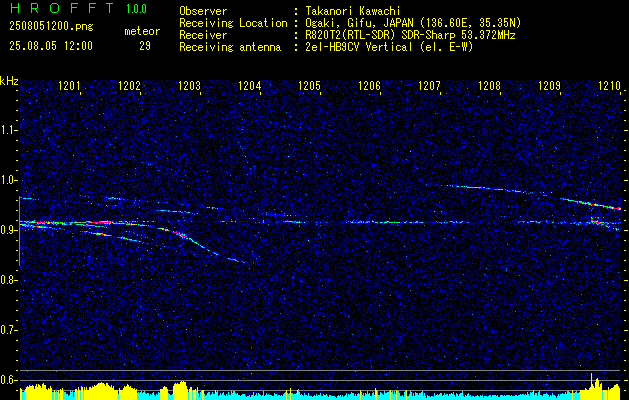The image size is (629, 400).
Task: Click the 0.6 kHz axis label
Action: click(x=8, y=380)
